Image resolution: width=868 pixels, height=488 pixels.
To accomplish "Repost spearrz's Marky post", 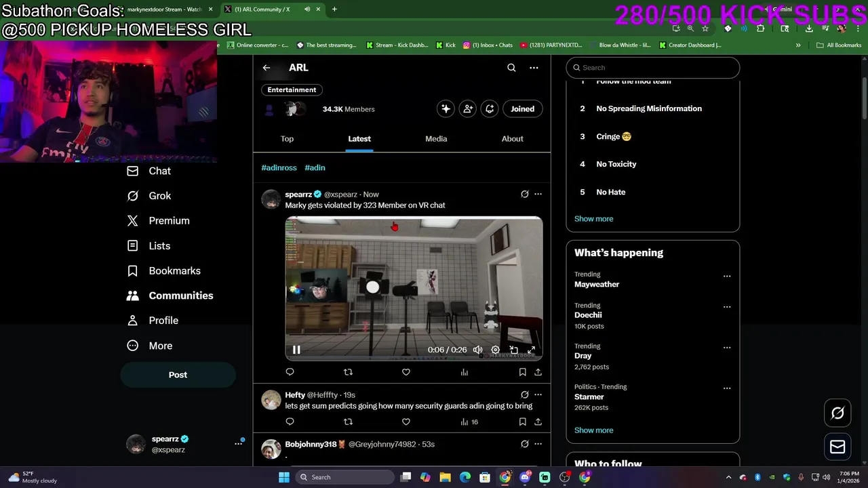I will click(x=348, y=372).
